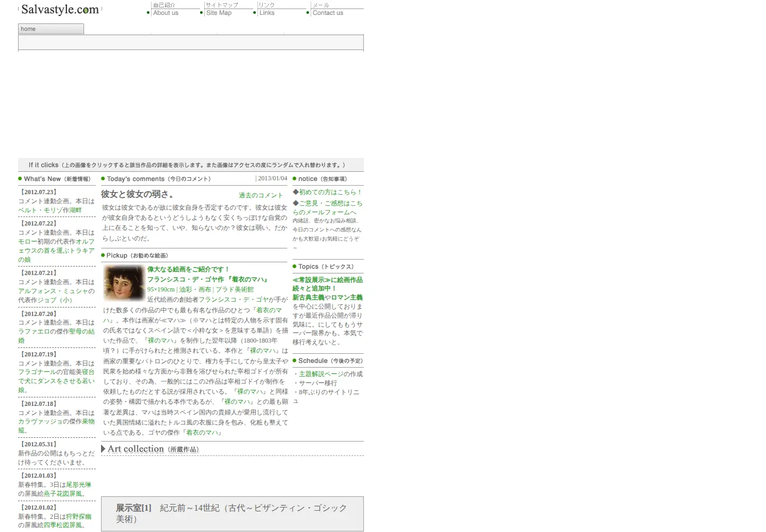This screenshot has height=532, width=766.
Task: Open the フランシスコ・デ・ゴヤ作『着衣のマハ』 title link
Action: [208, 279]
